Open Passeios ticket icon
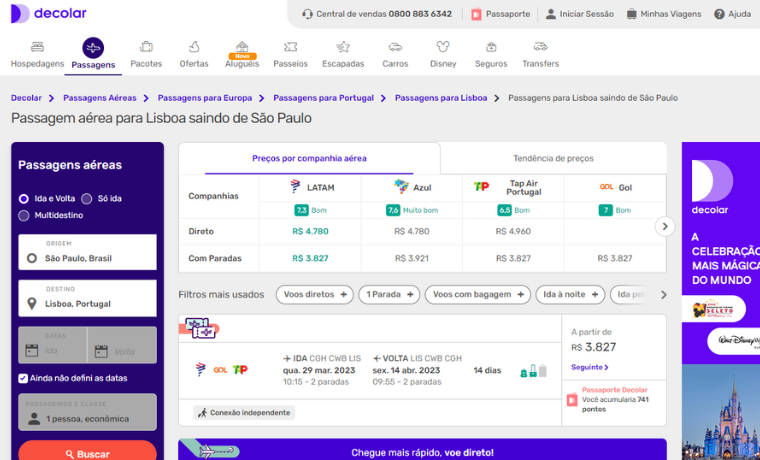Image resolution: width=760 pixels, height=460 pixels. [290, 47]
